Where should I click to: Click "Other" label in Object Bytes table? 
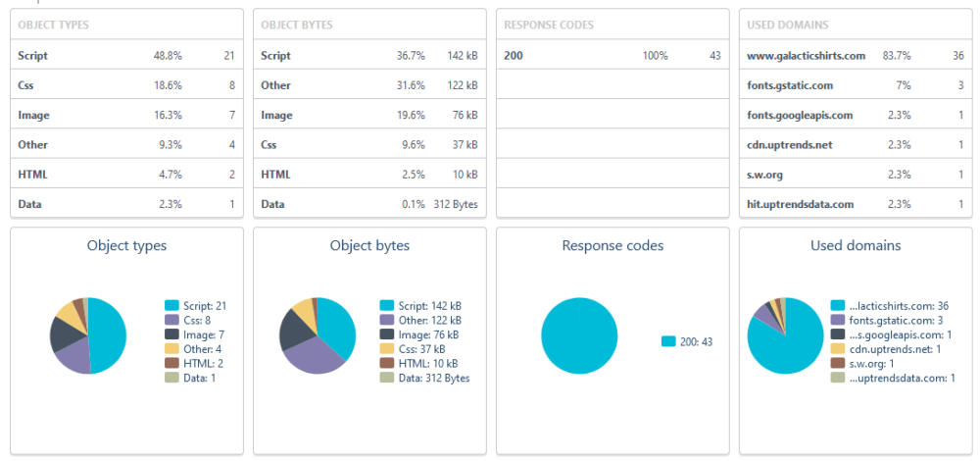[275, 85]
